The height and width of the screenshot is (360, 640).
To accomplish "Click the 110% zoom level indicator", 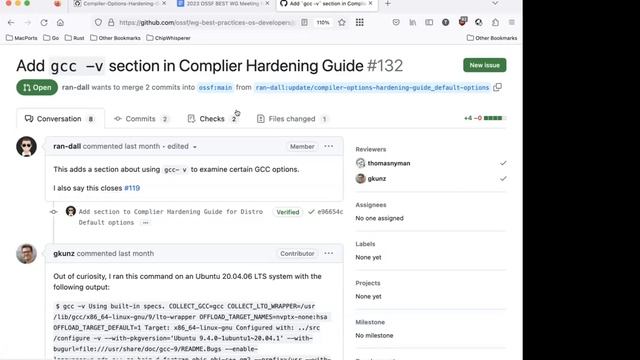I will click(323, 22).
